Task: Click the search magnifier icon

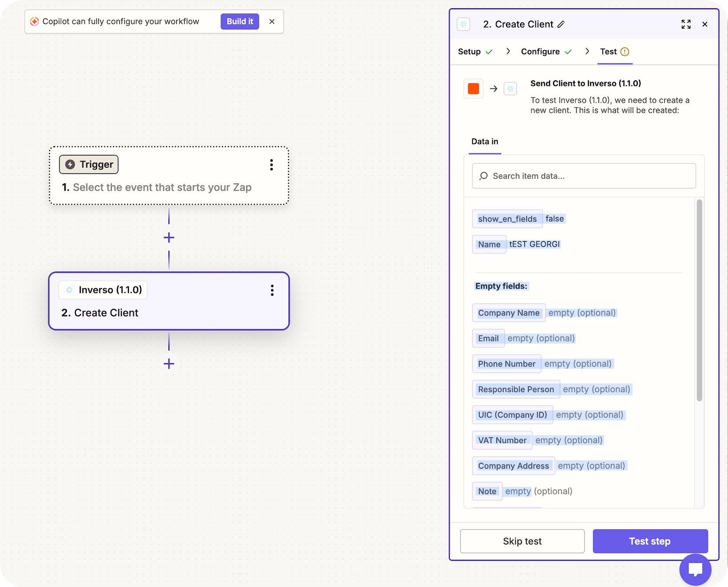Action: (x=483, y=176)
